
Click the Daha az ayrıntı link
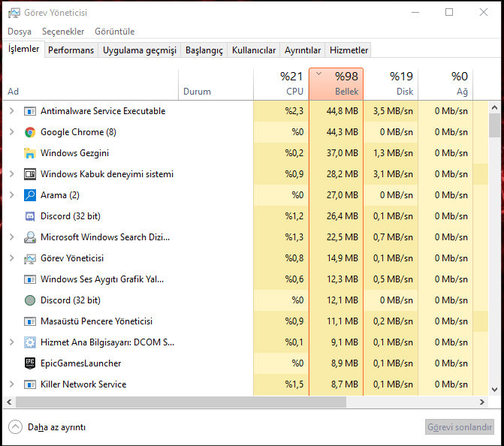point(56,427)
